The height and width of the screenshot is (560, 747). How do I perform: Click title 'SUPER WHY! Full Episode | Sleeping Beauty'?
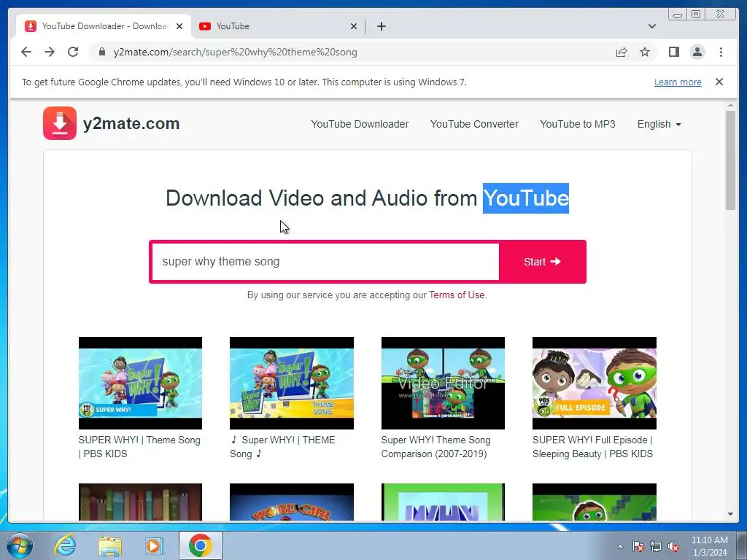[x=592, y=447]
